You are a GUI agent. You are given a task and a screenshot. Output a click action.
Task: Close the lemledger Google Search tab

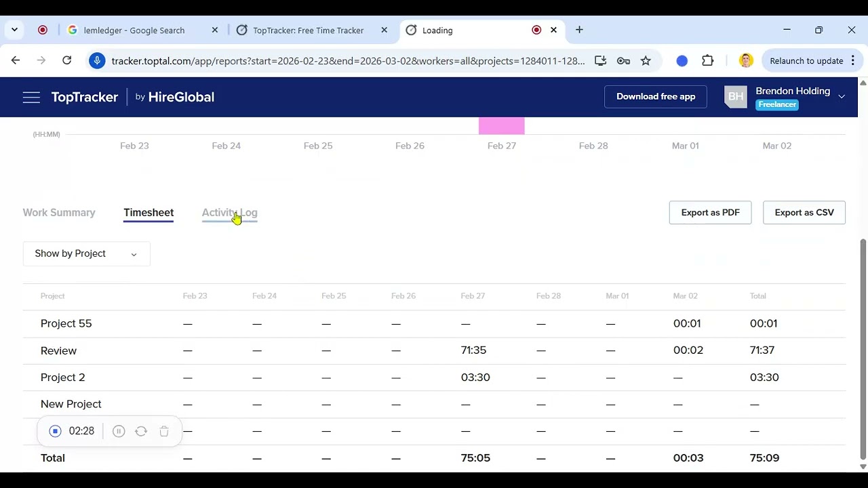215,30
